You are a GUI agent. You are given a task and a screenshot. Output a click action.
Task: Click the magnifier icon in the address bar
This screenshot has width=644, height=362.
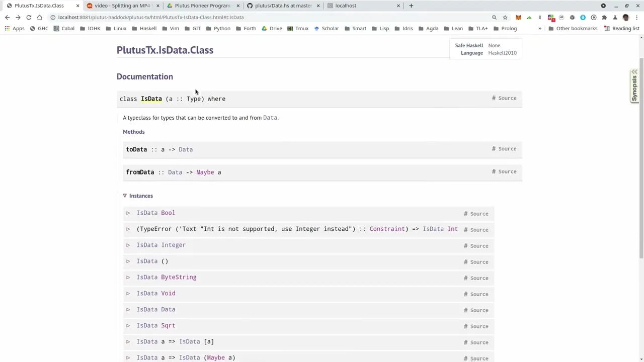coord(495,17)
